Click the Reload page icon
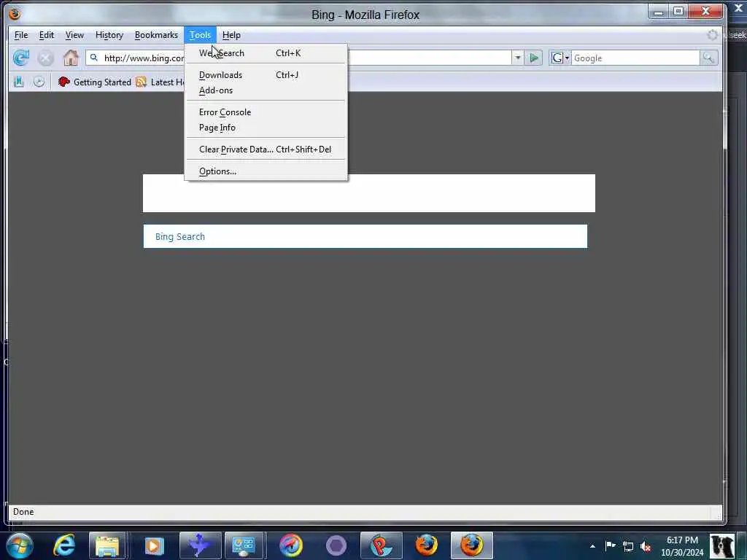The width and height of the screenshot is (747, 560). (21, 58)
